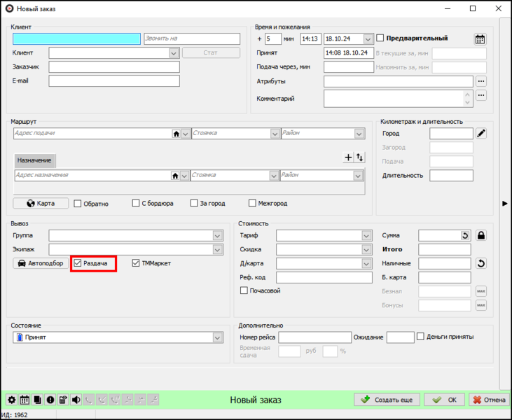The height and width of the screenshot is (420, 512).
Task: Swap addresses with the up-down arrows icon
Action: click(359, 157)
